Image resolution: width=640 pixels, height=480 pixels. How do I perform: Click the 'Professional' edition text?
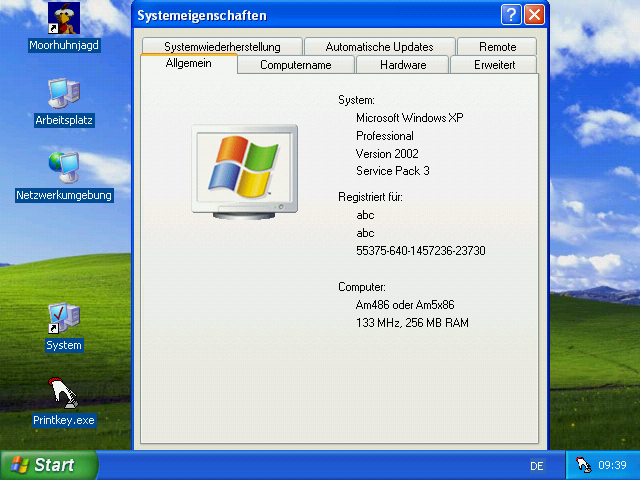(x=384, y=136)
